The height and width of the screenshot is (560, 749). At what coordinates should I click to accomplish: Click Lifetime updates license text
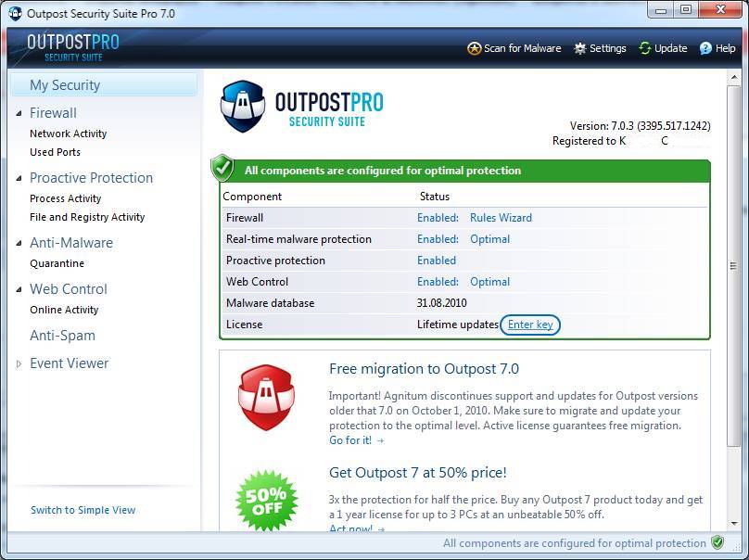point(458,325)
